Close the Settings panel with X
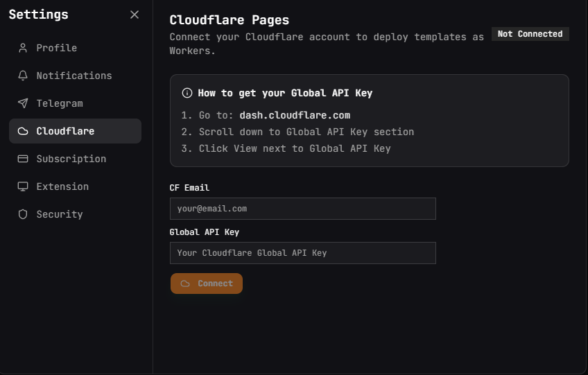588x375 pixels. [x=135, y=15]
